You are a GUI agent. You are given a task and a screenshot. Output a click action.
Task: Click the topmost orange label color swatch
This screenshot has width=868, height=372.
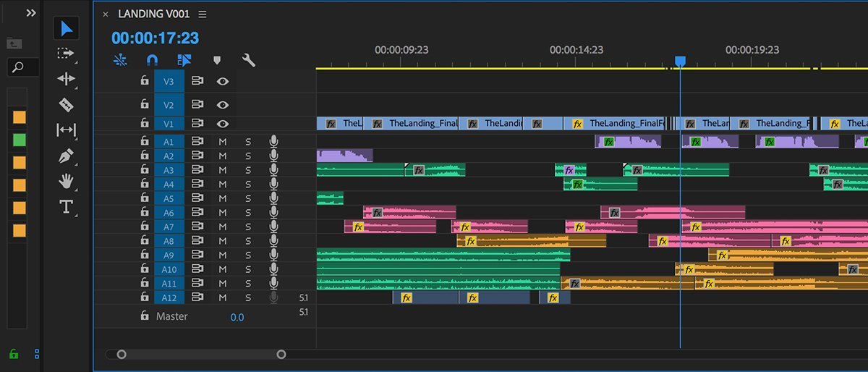click(x=20, y=117)
